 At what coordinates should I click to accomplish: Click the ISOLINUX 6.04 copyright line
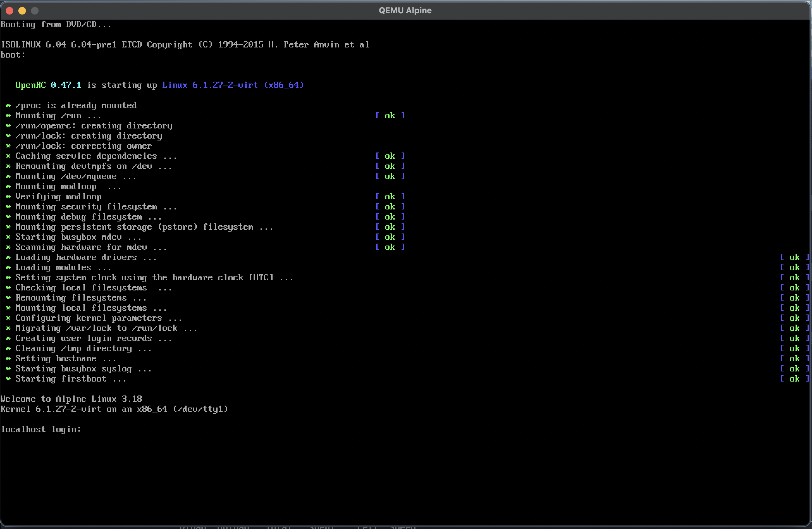click(185, 45)
